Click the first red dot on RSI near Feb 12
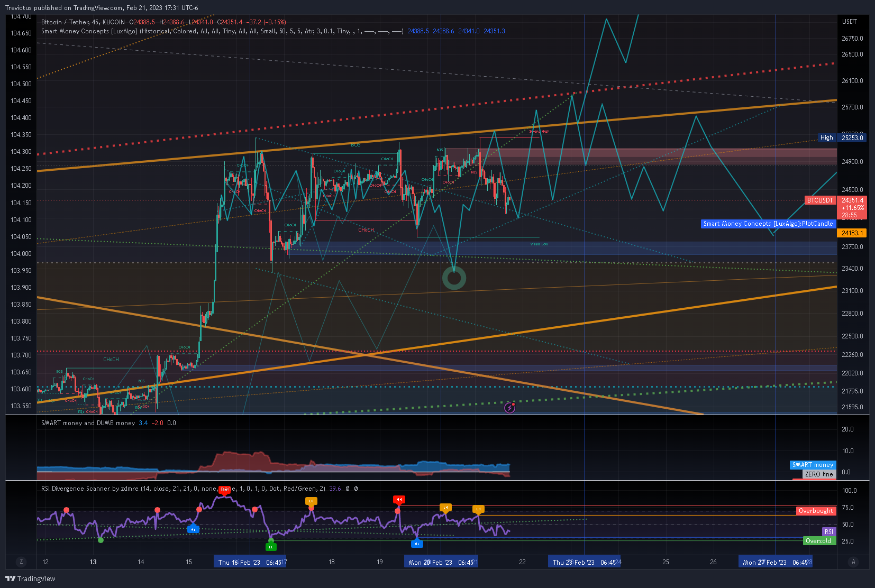 click(x=66, y=510)
